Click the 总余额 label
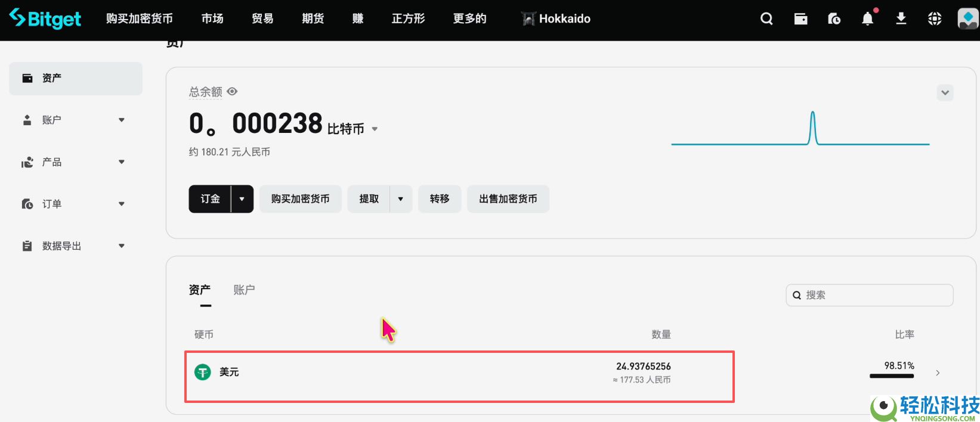The image size is (980, 422). (205, 91)
